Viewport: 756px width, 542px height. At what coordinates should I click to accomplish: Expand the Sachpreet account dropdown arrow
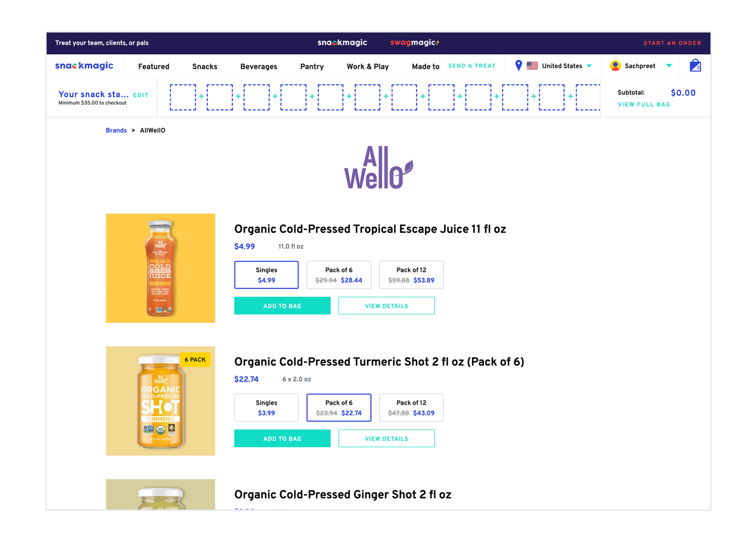tap(669, 66)
